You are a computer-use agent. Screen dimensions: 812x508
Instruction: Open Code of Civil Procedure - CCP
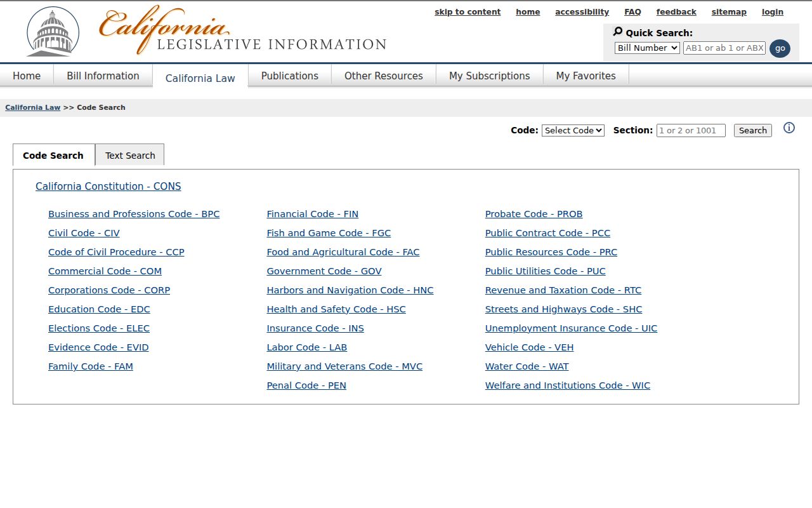[x=116, y=252]
